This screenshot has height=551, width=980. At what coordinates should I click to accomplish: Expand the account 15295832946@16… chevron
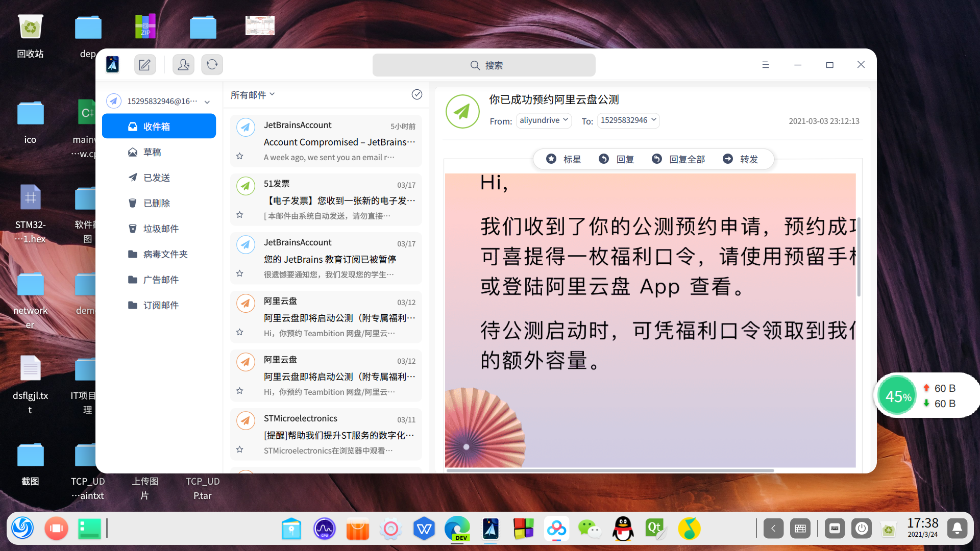click(207, 102)
